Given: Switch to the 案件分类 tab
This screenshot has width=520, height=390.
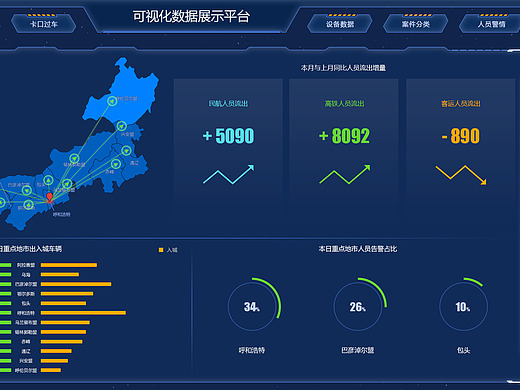Looking at the screenshot, I should coord(415,24).
